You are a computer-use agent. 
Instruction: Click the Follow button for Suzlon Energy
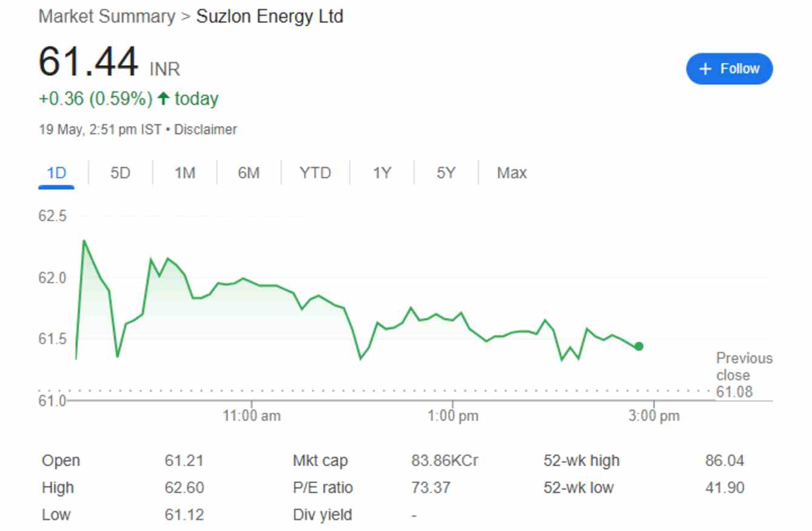pos(729,69)
